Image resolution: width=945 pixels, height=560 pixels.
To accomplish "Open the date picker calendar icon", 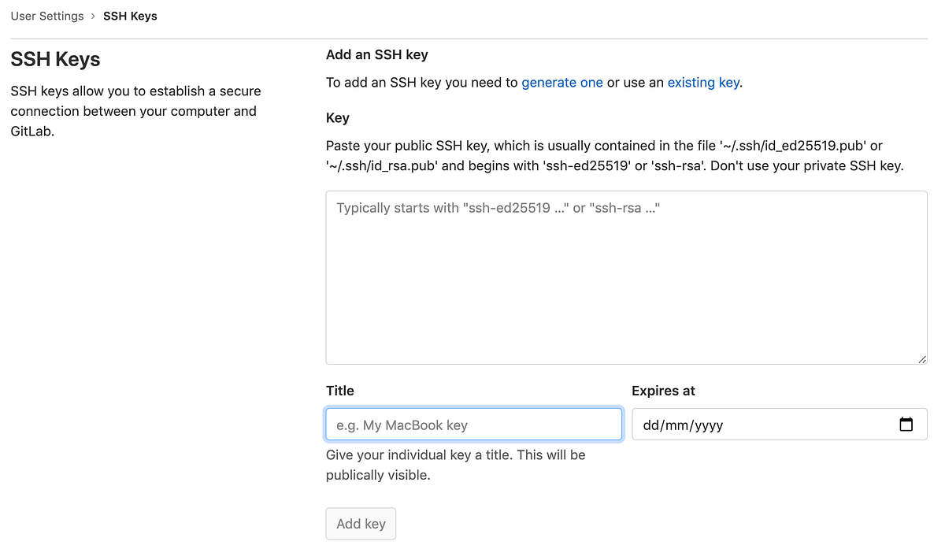I will coord(906,424).
